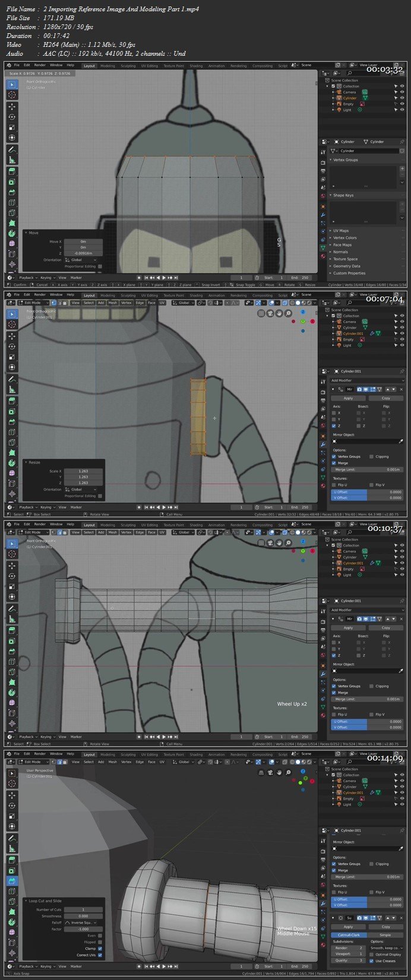The width and height of the screenshot is (411, 980).
Task: Enable the Clipping checkbox in the 00:10:37 modifier
Action: pos(371,686)
